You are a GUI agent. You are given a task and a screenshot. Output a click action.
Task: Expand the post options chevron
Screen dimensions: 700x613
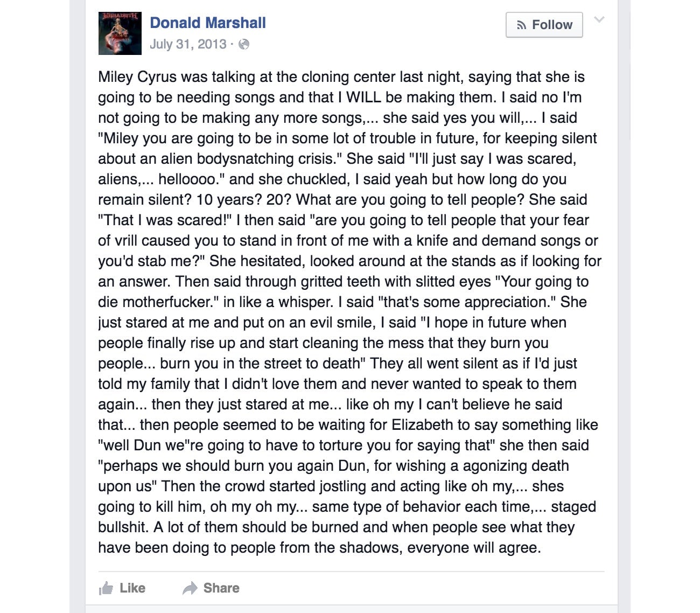coord(599,20)
